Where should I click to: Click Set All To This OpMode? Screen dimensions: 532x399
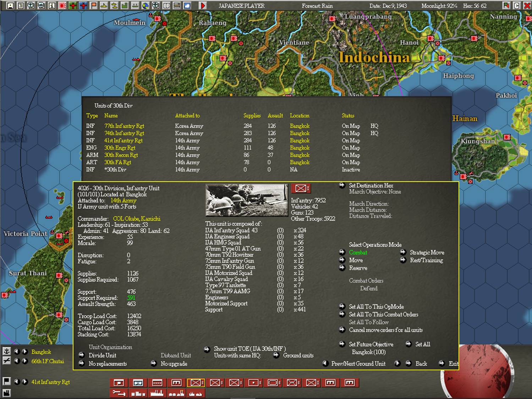[x=376, y=307]
